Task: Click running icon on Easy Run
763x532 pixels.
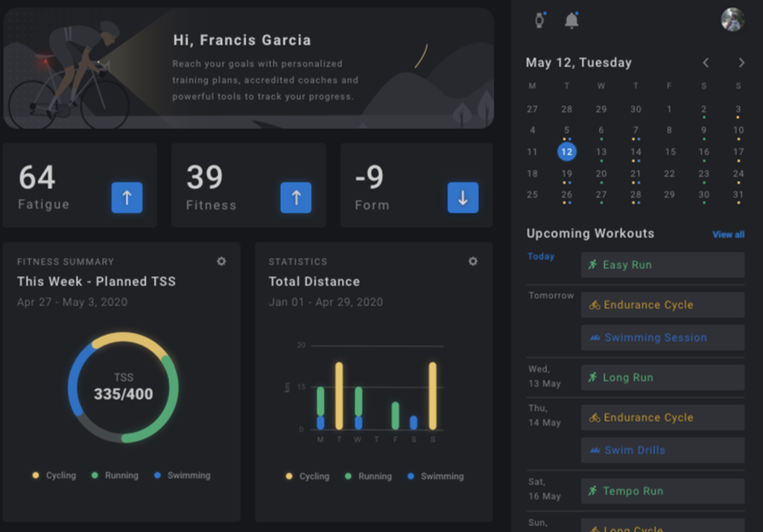Action: tap(592, 265)
